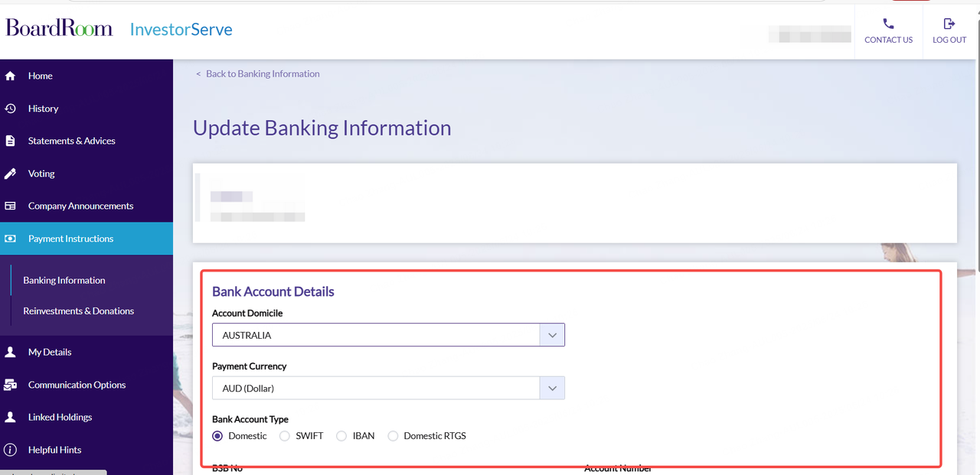Screen dimensions: 980x475
Task: Click the Log Out door icon
Action: pyautogui.click(x=949, y=24)
